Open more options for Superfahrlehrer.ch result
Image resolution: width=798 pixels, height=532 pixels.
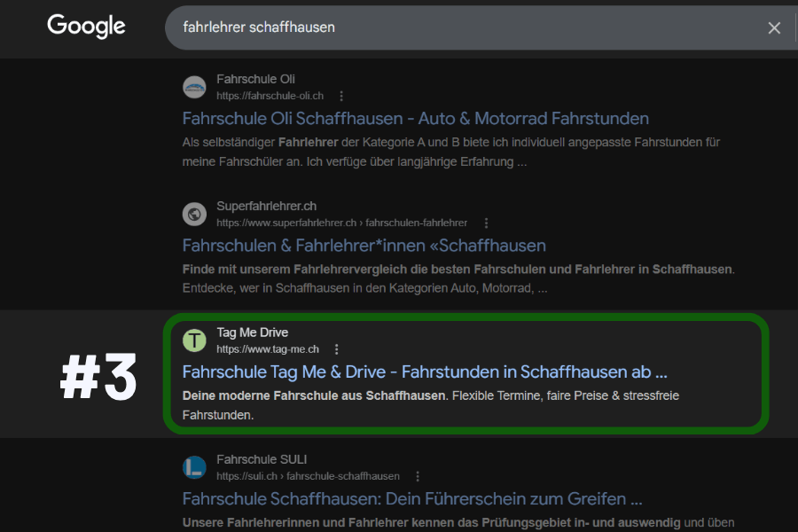tap(487, 223)
